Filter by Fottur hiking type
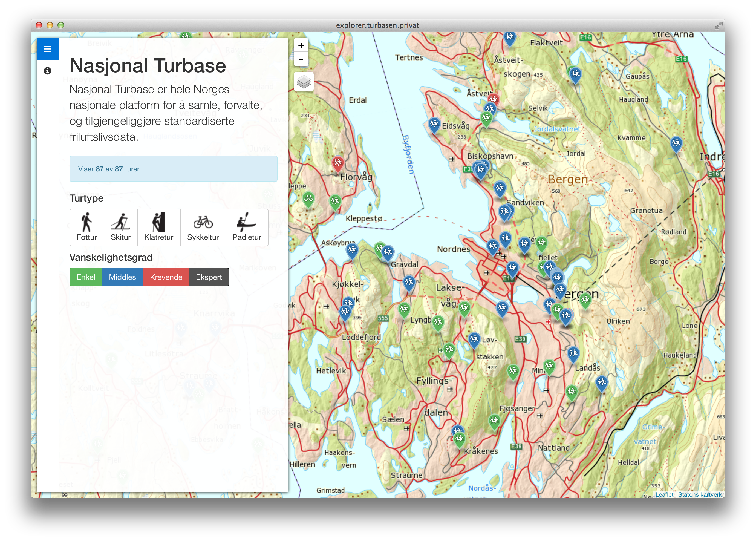The width and height of the screenshot is (756, 541). coord(86,228)
